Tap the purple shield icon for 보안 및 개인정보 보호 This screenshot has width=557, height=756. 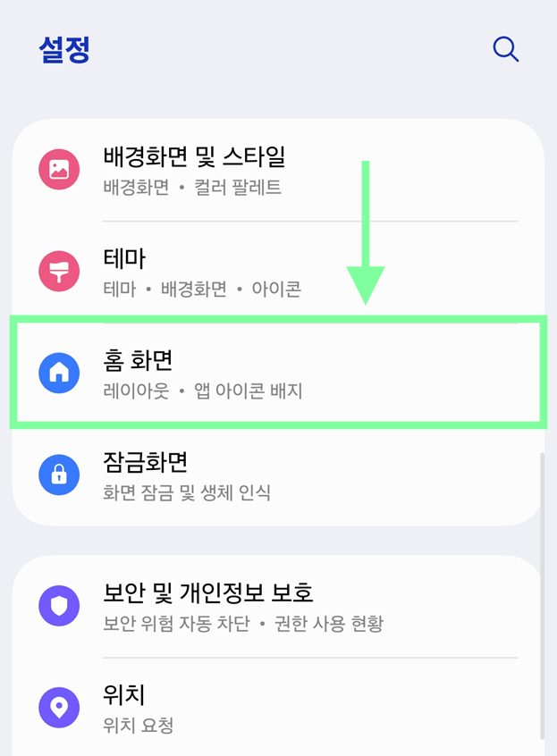click(x=59, y=603)
